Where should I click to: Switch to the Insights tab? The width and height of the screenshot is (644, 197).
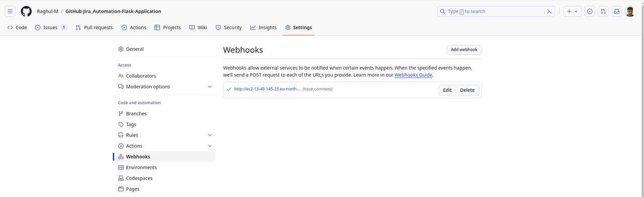264,28
